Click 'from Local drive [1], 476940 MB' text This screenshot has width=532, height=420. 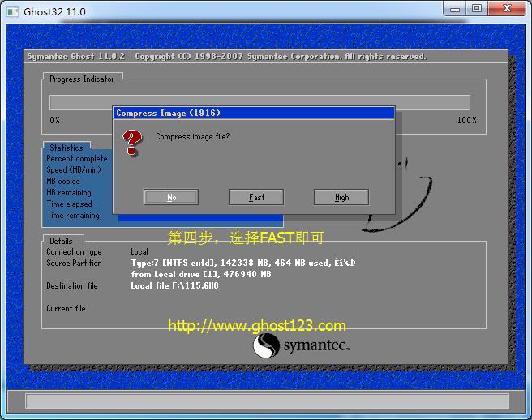(201, 274)
